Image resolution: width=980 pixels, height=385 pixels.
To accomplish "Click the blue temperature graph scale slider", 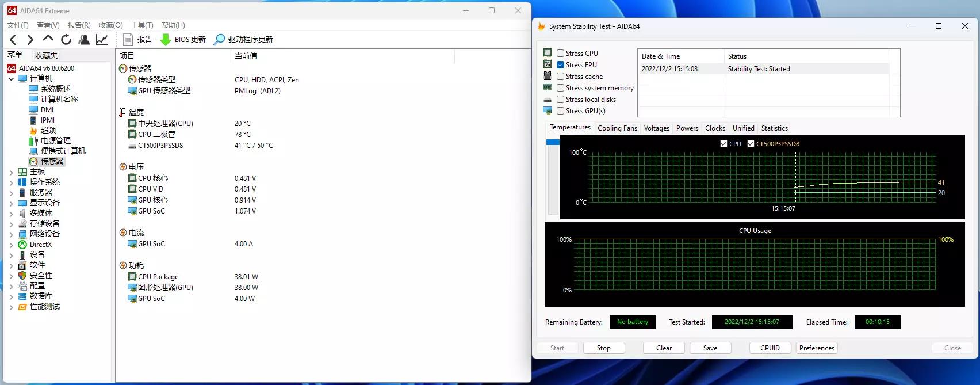I will (553, 142).
